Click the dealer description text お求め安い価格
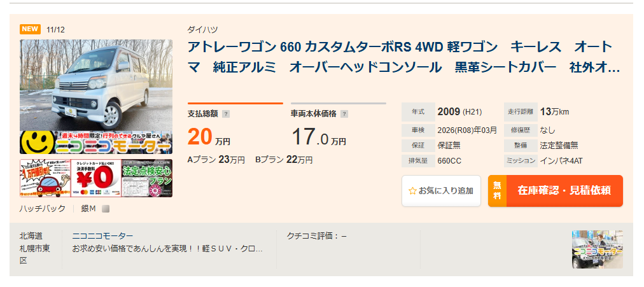This screenshot has width=644, height=287. point(167,248)
